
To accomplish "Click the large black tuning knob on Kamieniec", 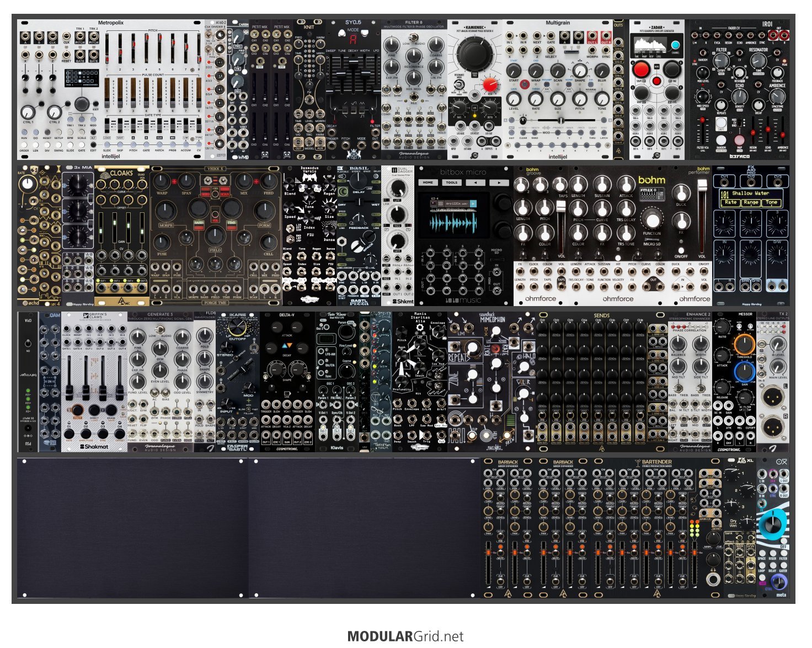I will [474, 53].
